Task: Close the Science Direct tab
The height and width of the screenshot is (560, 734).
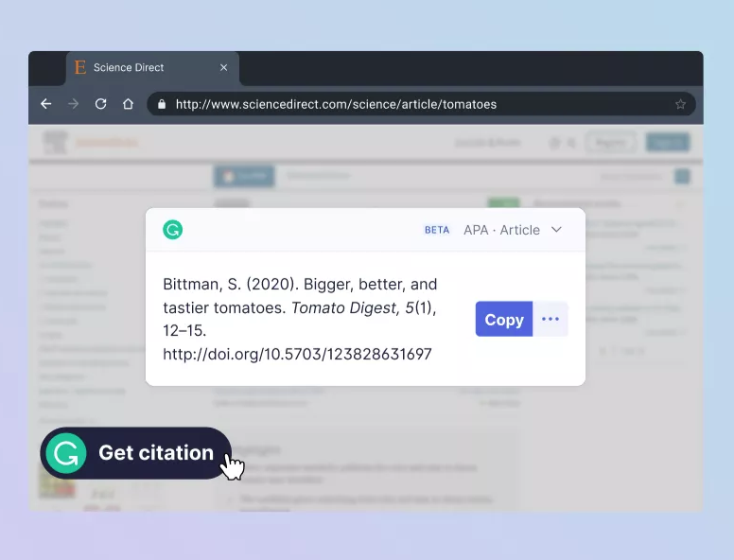Action: coord(224,67)
